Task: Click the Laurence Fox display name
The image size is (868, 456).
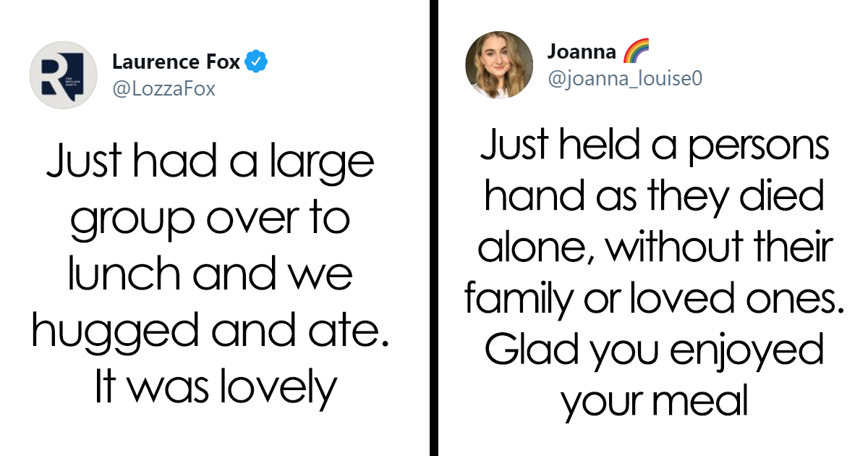Action: [176, 63]
